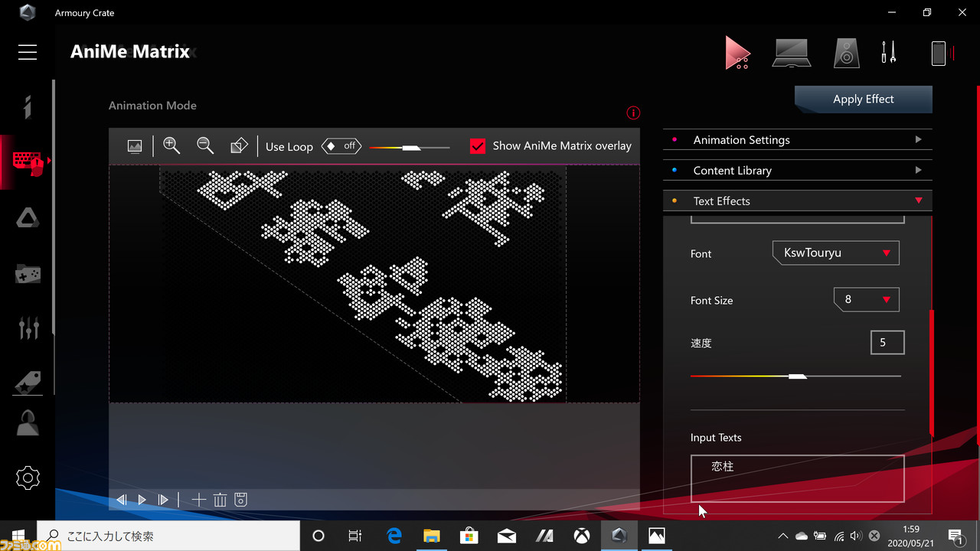The image size is (980, 551).
Task: Select the red animation play mode icon
Action: [737, 53]
